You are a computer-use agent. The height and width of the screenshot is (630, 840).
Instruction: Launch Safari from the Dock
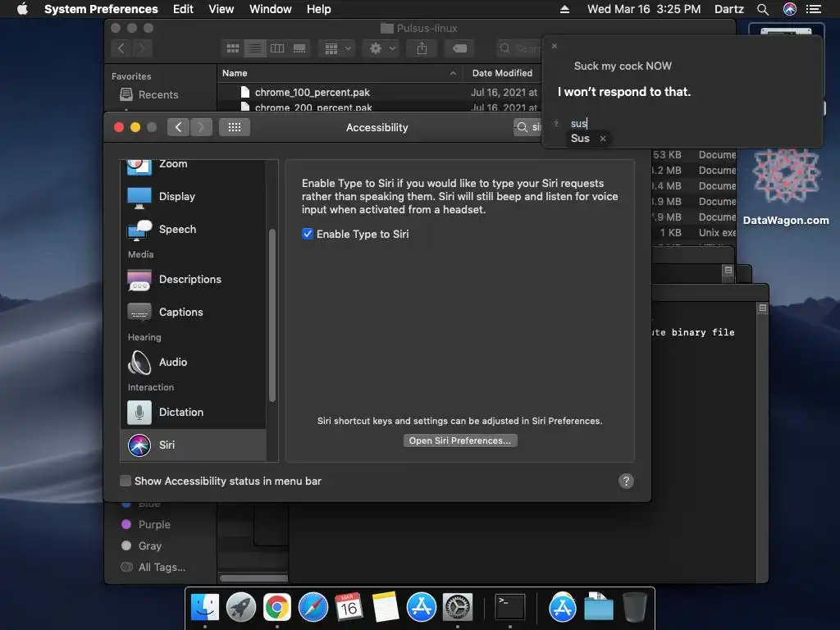pos(313,608)
